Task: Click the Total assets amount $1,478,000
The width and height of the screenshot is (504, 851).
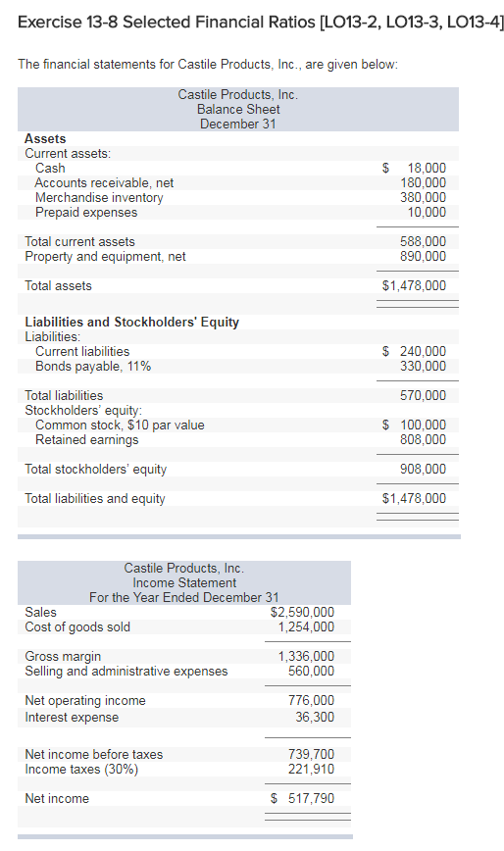Action: 415,285
